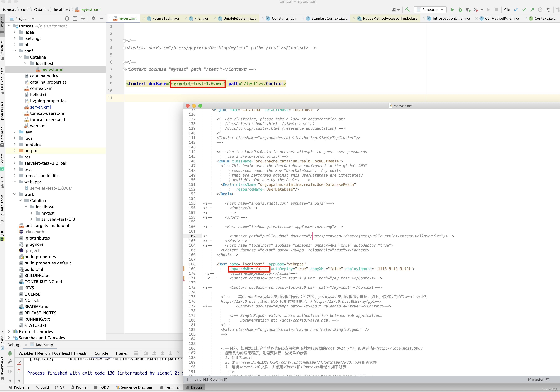The width and height of the screenshot is (560, 392).
Task: Run with Coverage shield icon
Action: pos(468,10)
